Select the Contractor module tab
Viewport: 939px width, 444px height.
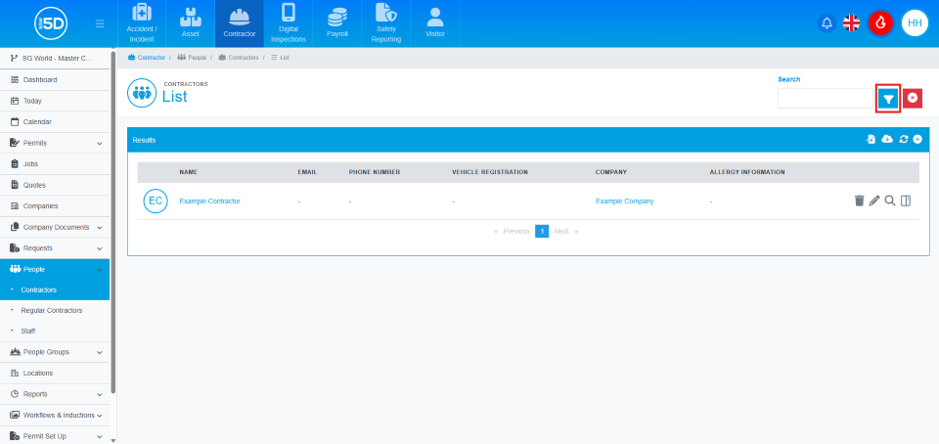coord(240,24)
